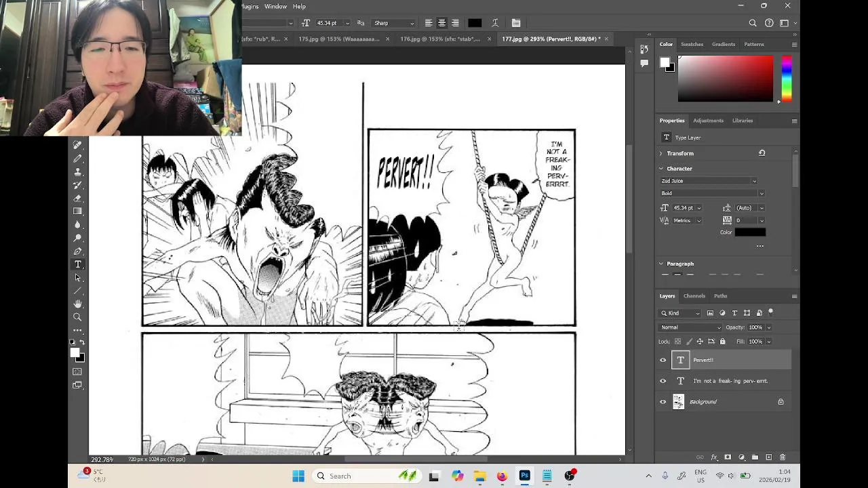Switch to the 175.jpg document tab
This screenshot has height=488, width=868.
338,39
